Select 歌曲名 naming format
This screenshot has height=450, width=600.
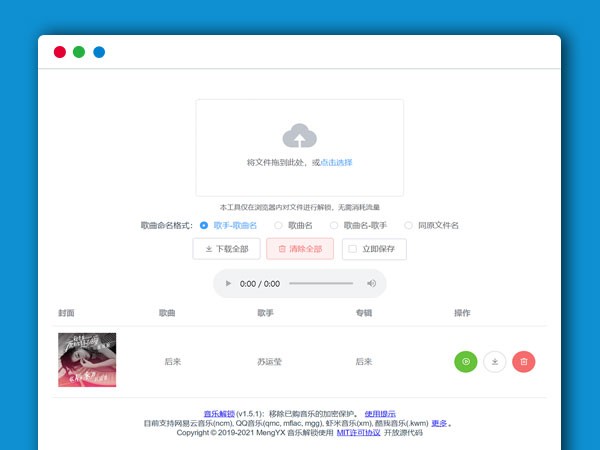pos(279,225)
